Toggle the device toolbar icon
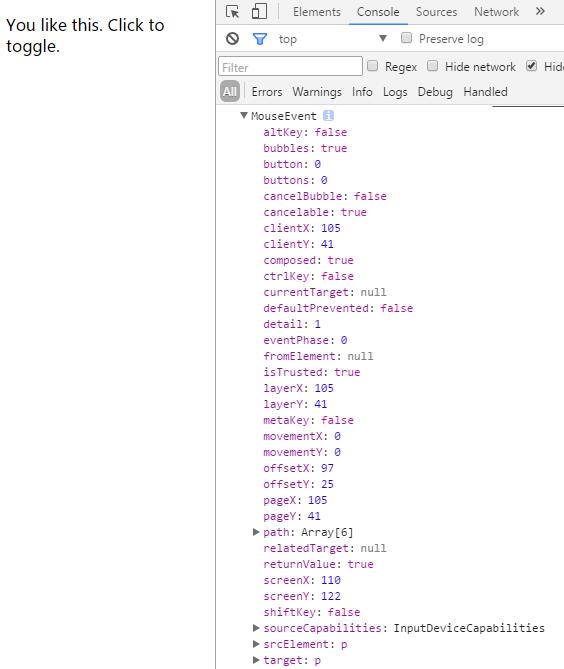The image size is (564, 669). [259, 12]
